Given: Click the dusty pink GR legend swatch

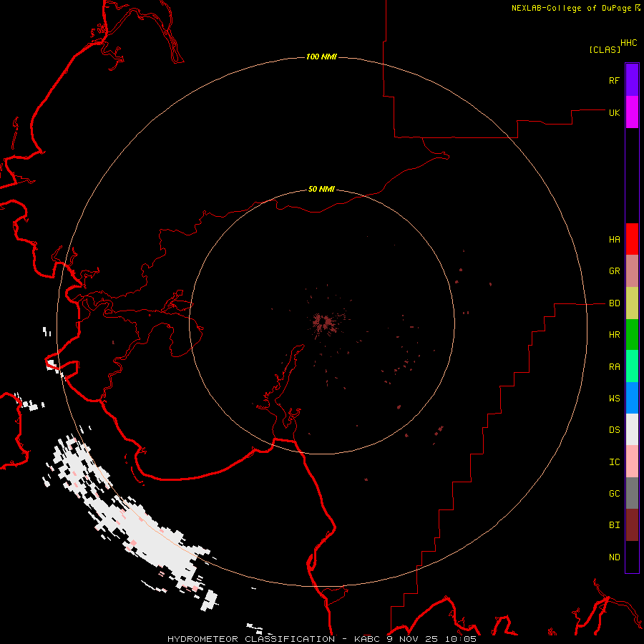Looking at the screenshot, I should click(x=632, y=271).
